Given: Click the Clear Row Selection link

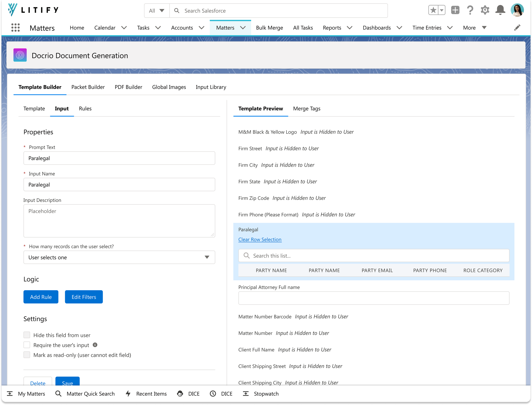Looking at the screenshot, I should coord(260,239).
